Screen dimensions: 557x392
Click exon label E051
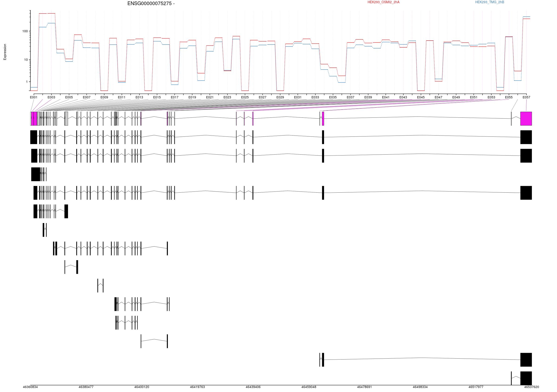[x=474, y=97]
